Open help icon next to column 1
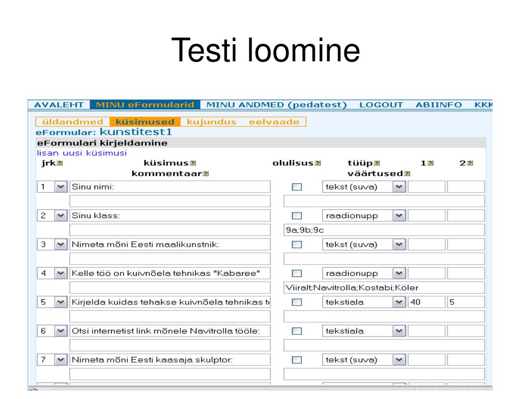 point(431,163)
